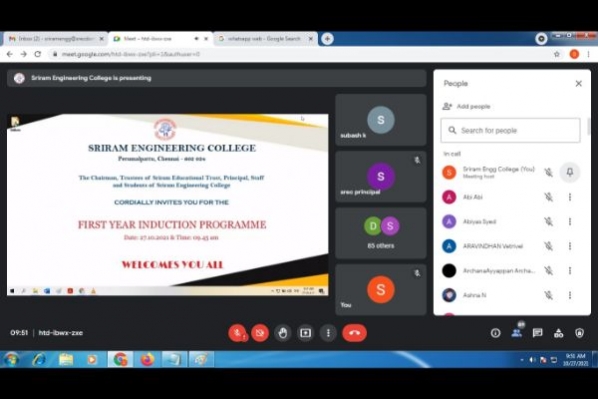
Task: Toggle the camera off button
Action: (260, 333)
